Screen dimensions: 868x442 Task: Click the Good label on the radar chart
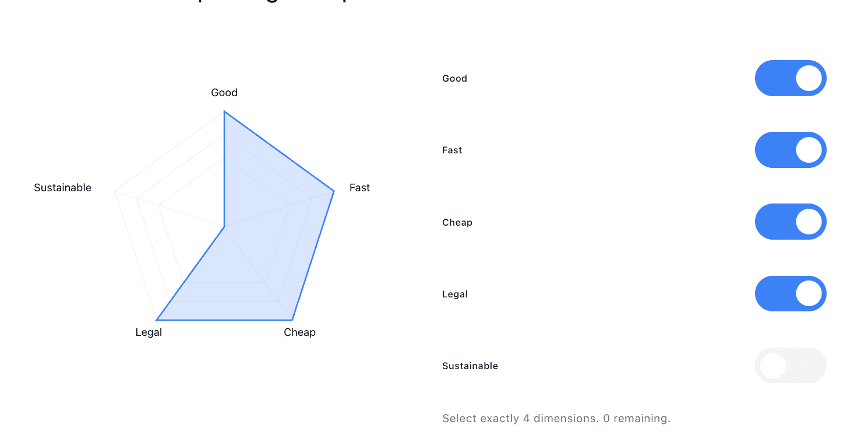pos(224,92)
